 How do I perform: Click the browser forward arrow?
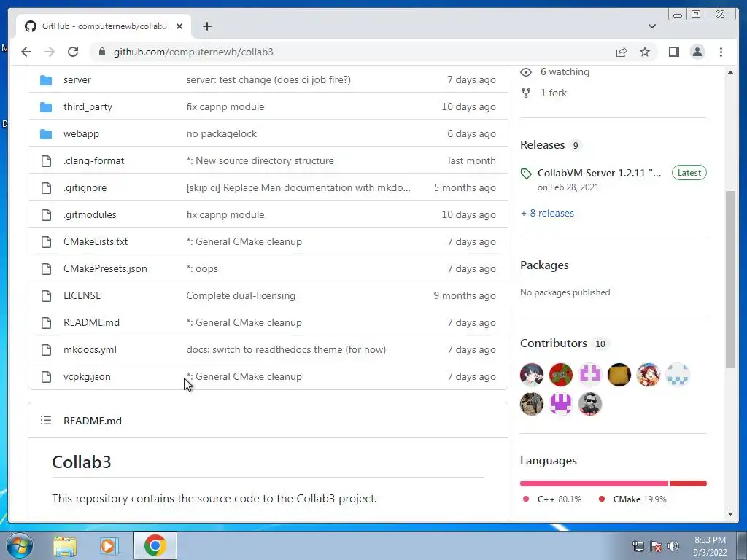click(50, 52)
